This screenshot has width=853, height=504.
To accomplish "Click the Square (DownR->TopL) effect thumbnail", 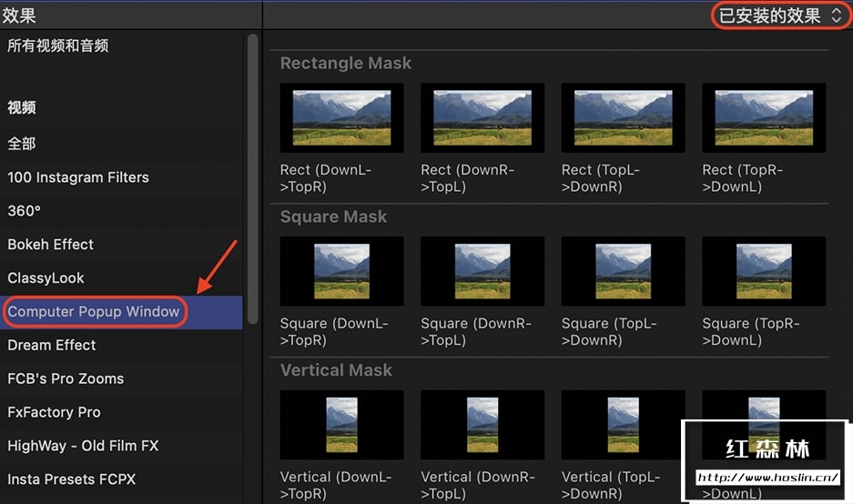I will [482, 272].
